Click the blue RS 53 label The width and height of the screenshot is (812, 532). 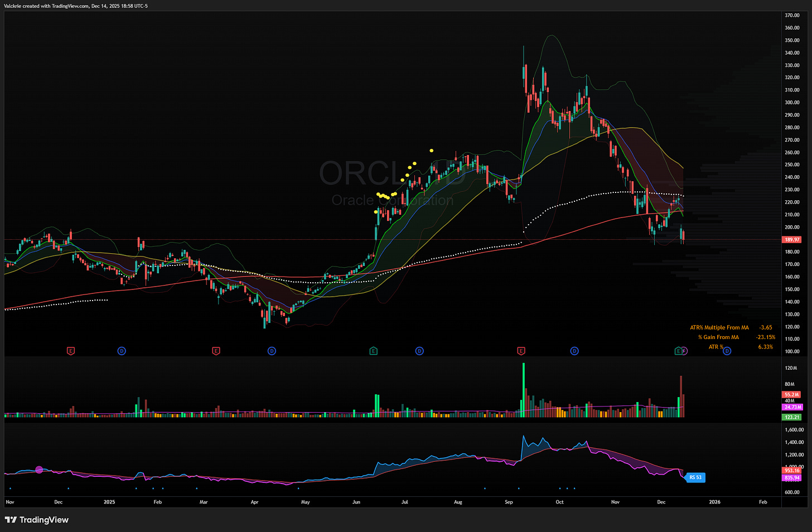click(694, 477)
